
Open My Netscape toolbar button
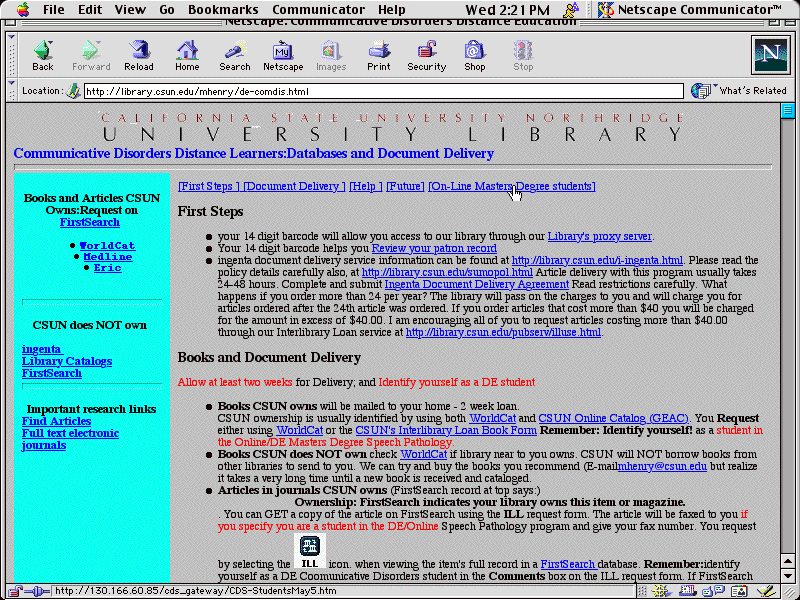click(283, 55)
